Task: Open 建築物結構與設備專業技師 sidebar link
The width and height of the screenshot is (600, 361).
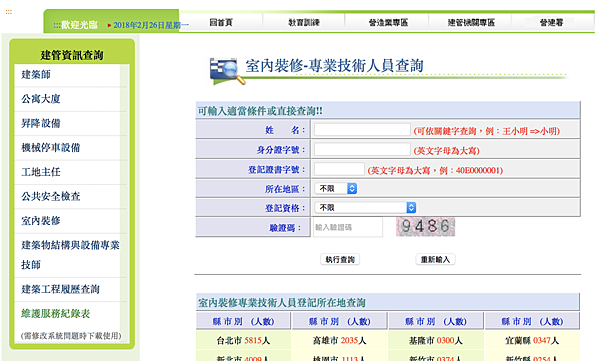Action: point(70,255)
